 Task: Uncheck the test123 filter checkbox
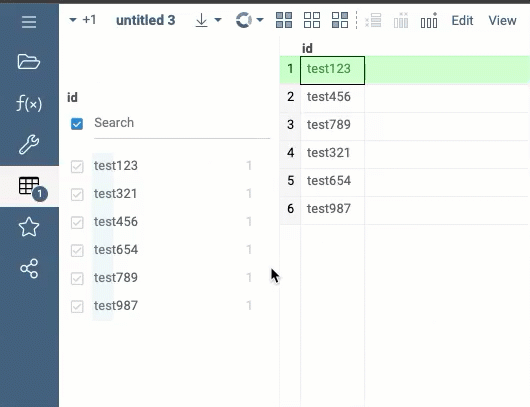[77, 166]
